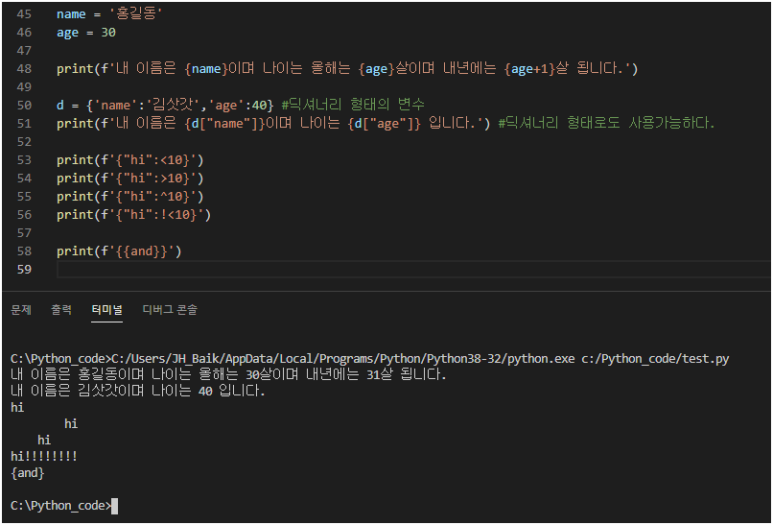Image resolution: width=773 pixels, height=525 pixels.
Task: Click terminal output line 김삿갓이며 나이는 40
Action: [138, 390]
